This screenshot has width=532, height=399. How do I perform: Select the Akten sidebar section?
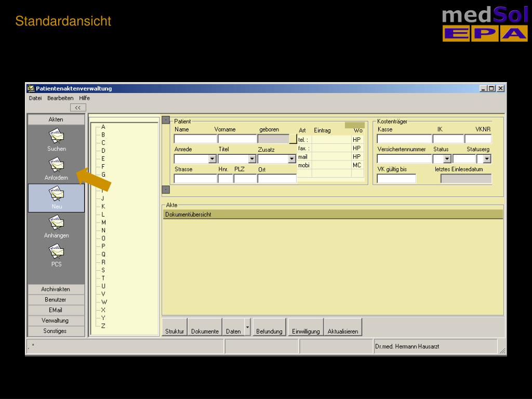[x=56, y=119]
